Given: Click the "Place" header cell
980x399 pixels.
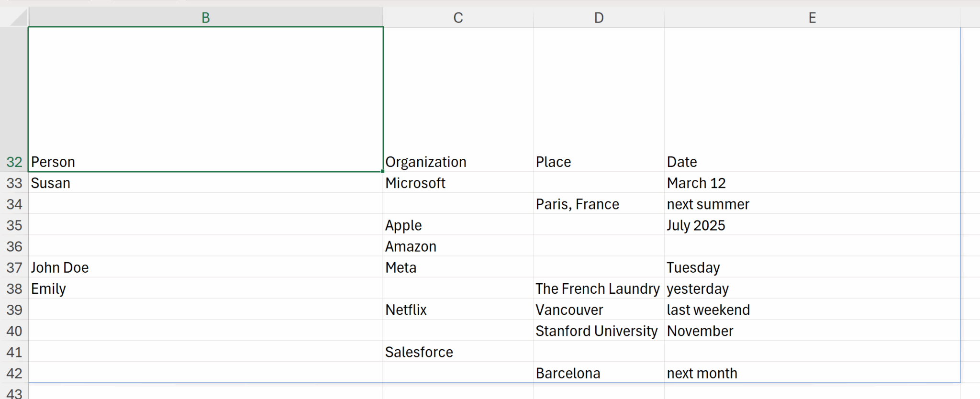Looking at the screenshot, I should pyautogui.click(x=599, y=99).
